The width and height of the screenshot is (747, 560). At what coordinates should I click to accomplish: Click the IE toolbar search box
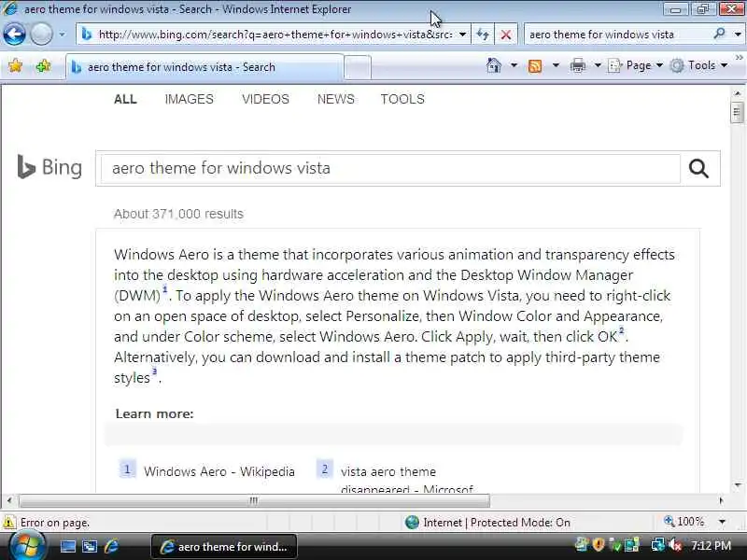coord(617,35)
